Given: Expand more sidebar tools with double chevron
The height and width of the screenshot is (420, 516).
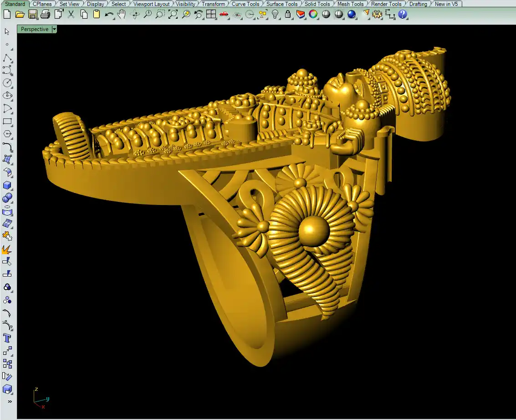Looking at the screenshot, I should (10, 402).
